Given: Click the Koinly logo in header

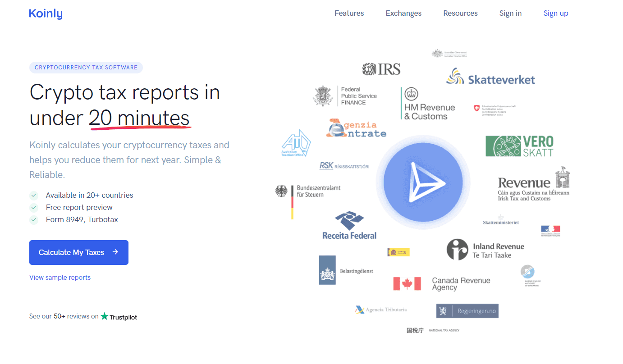Looking at the screenshot, I should [x=46, y=14].
